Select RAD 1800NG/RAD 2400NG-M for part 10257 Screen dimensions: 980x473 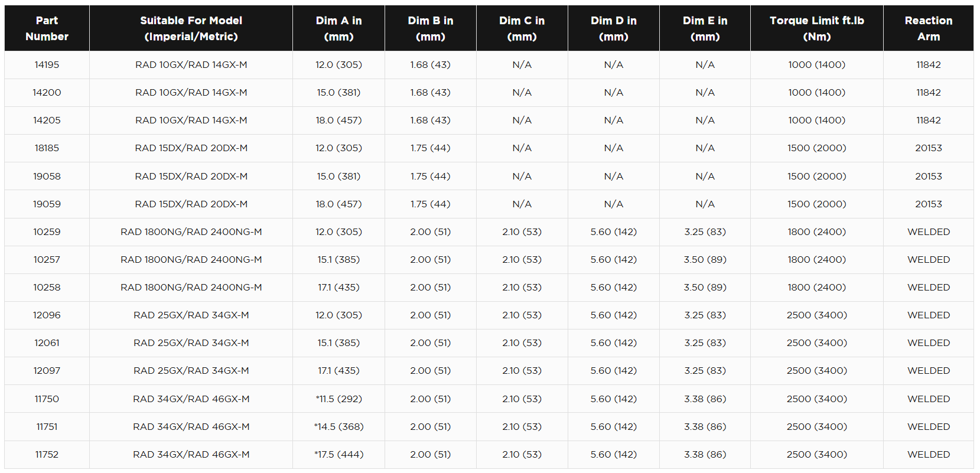[x=191, y=260]
